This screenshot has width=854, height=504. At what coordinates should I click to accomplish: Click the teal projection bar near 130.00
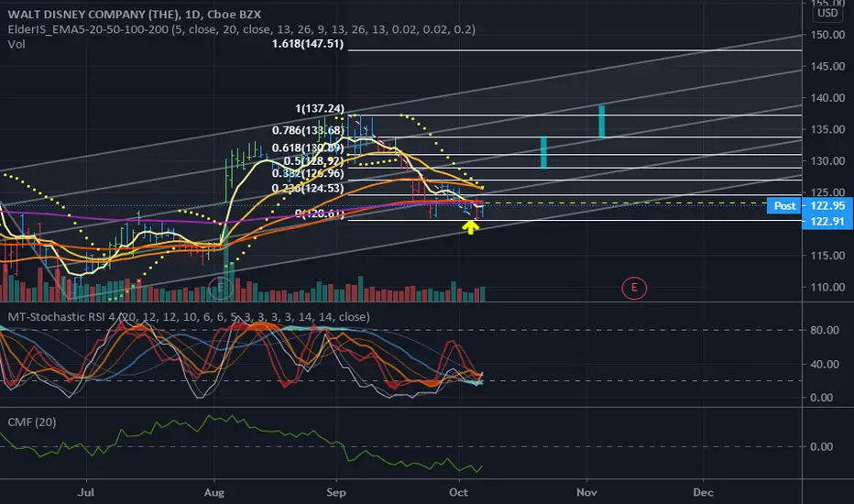coord(543,152)
